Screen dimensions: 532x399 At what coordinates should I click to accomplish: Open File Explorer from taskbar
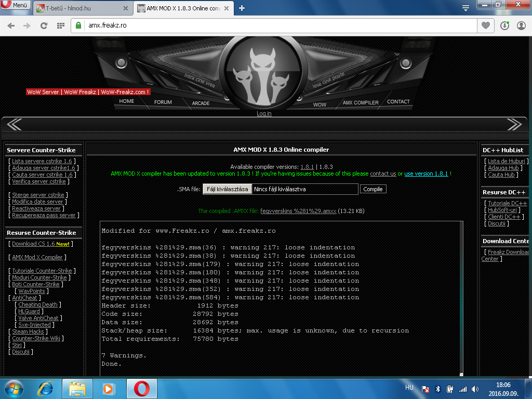point(77,389)
